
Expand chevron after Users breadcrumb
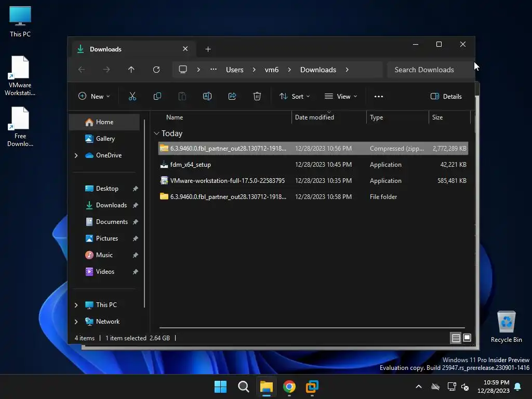click(x=254, y=70)
